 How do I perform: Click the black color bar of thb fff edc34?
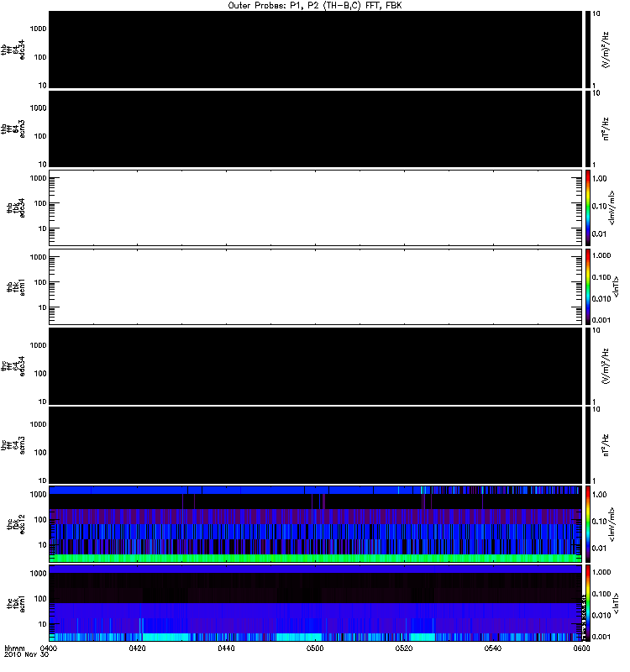point(588,50)
